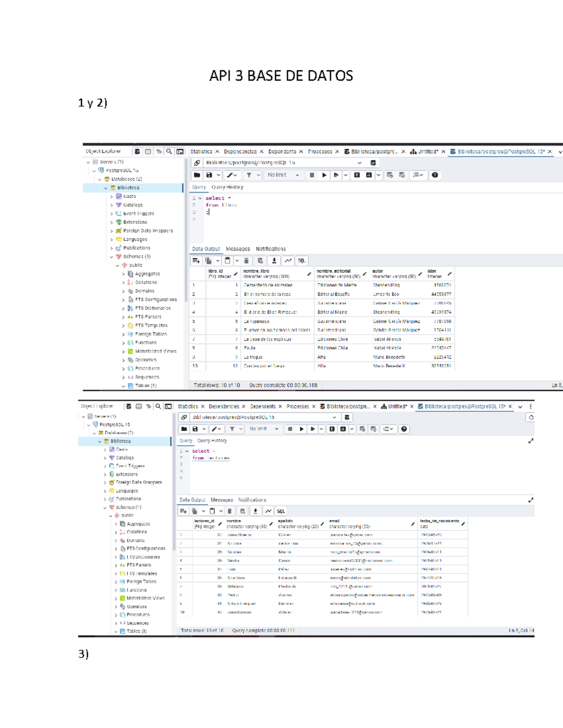Click Query Tool icon in top Object Explorer toolbar
The image size is (563, 728).
coord(180,151)
